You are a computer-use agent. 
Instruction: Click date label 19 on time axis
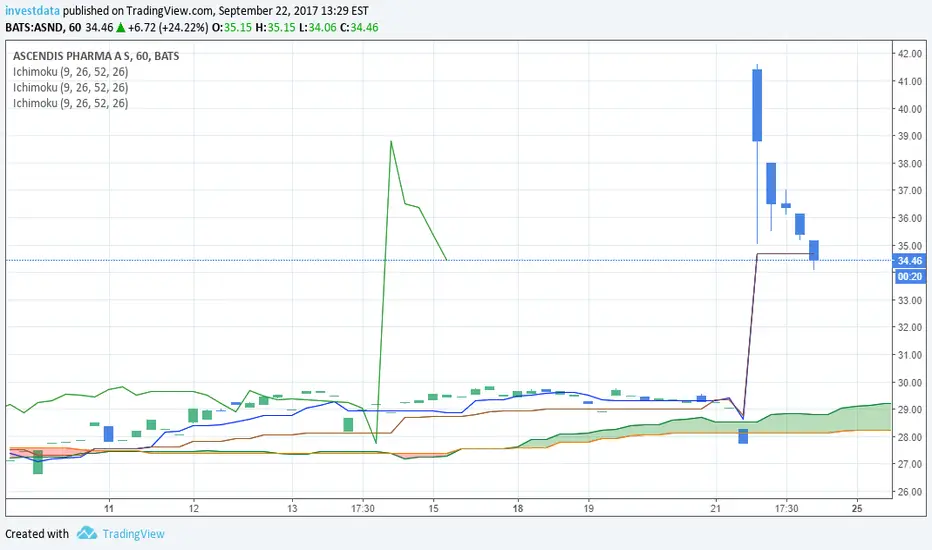point(588,508)
